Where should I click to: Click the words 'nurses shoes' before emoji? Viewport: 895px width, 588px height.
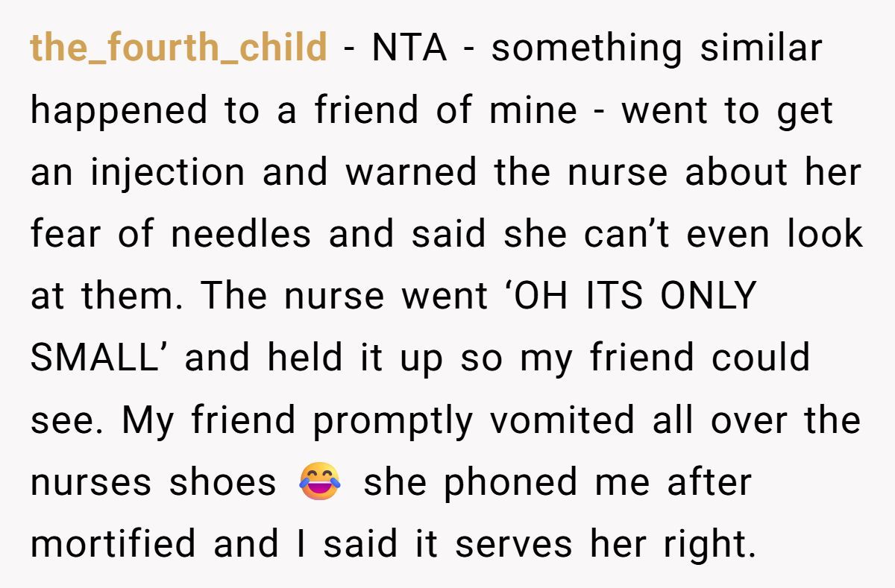tap(153, 483)
